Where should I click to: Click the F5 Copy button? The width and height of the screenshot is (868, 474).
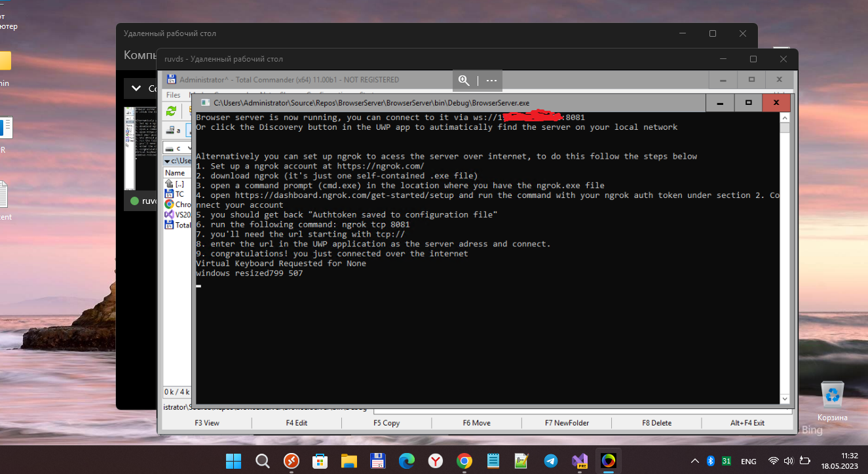click(x=387, y=423)
